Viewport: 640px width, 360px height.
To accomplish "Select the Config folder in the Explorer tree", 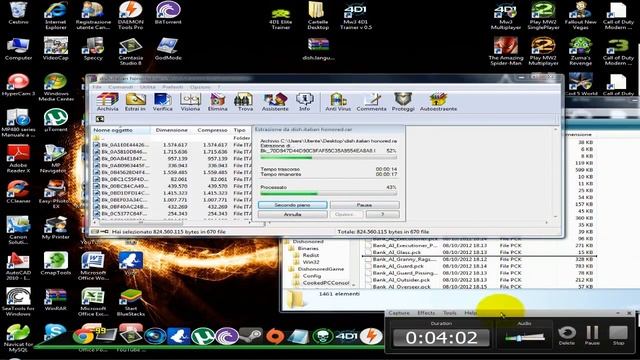I will click(312, 276).
